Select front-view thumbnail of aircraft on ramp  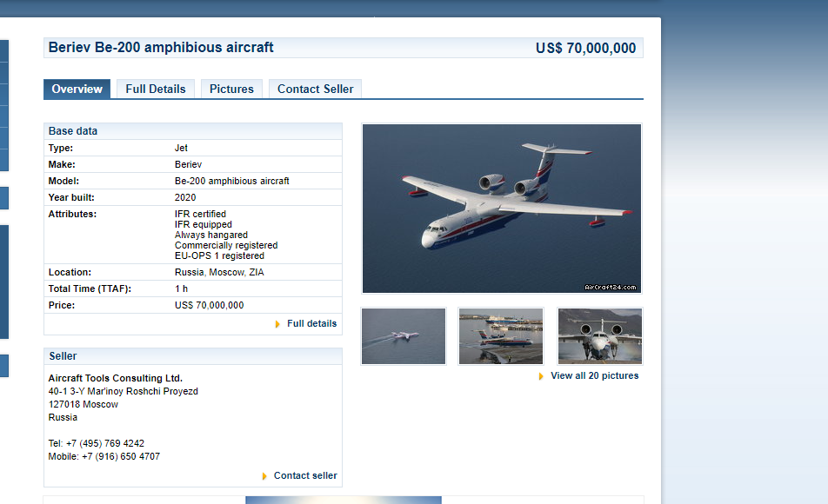click(x=600, y=336)
